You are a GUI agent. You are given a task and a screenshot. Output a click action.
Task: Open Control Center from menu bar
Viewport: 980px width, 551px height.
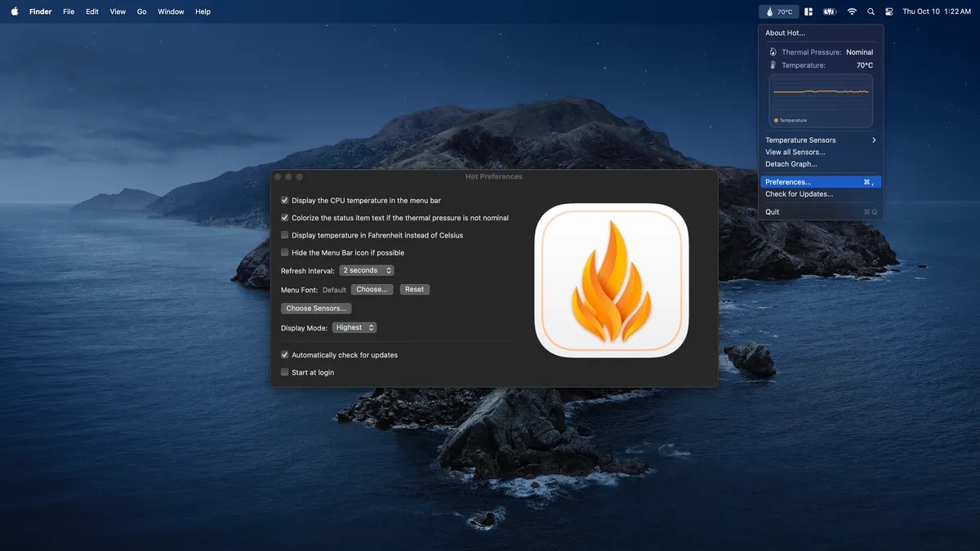(x=889, y=11)
